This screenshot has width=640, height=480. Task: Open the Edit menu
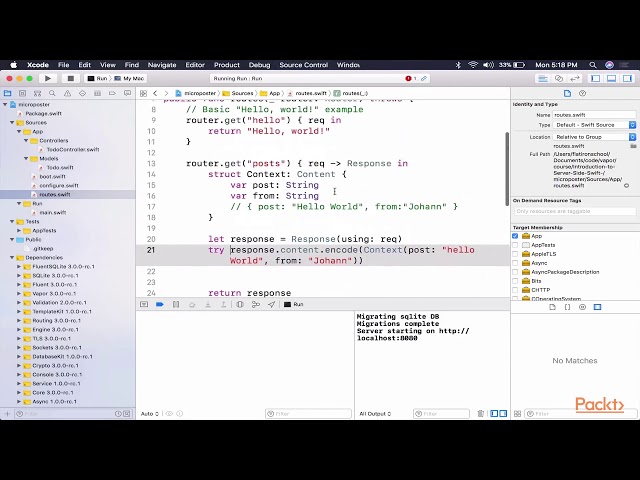[x=84, y=65]
